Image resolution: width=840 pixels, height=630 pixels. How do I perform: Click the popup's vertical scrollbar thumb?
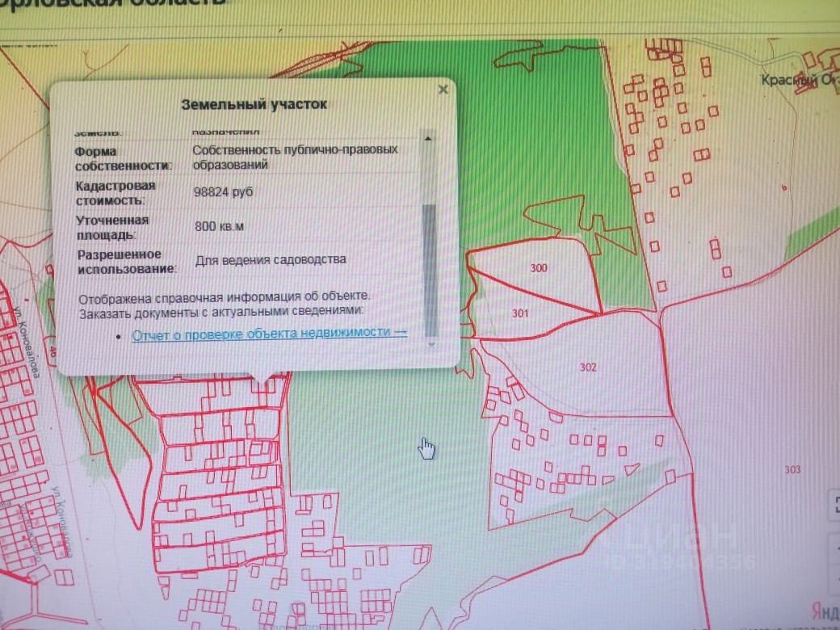[x=430, y=271]
